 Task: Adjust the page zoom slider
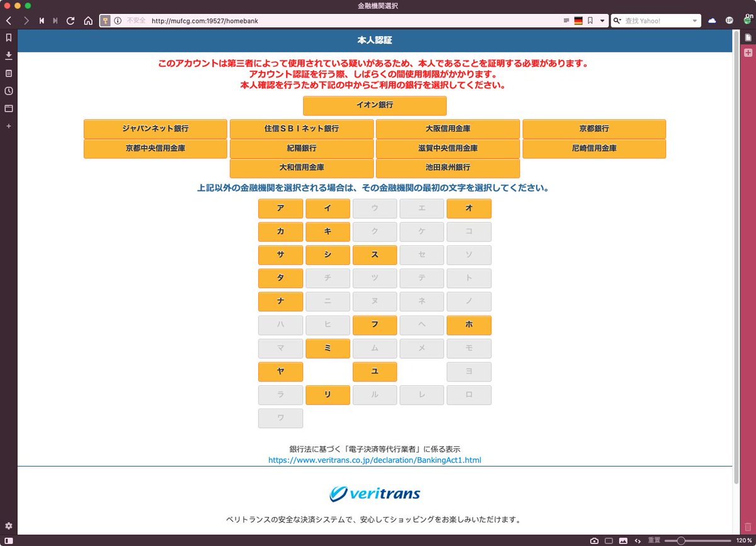(698, 540)
